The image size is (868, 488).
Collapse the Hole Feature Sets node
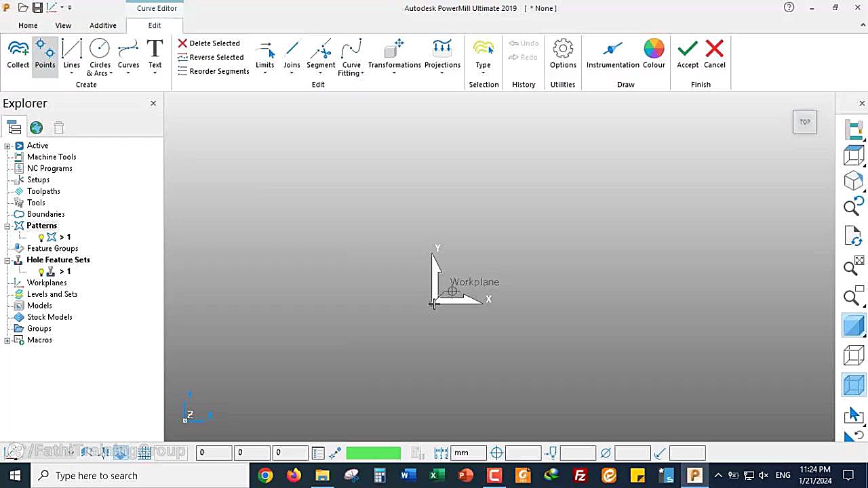(x=7, y=260)
